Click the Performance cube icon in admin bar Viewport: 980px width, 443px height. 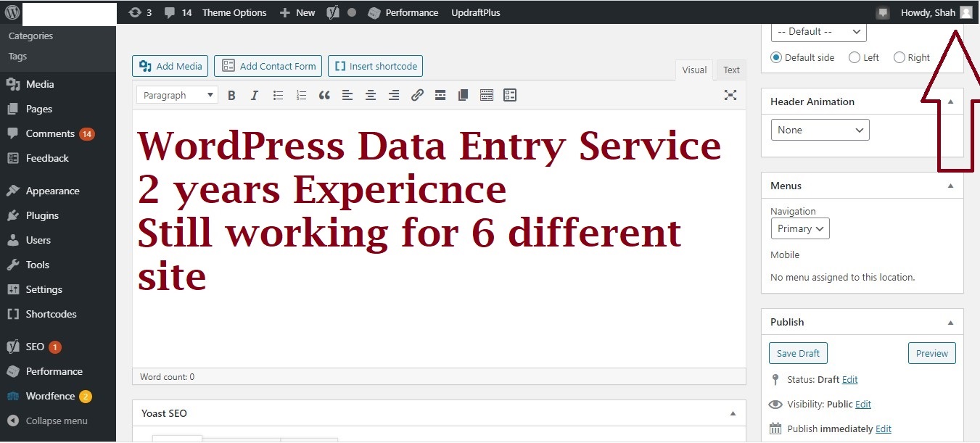tap(374, 12)
